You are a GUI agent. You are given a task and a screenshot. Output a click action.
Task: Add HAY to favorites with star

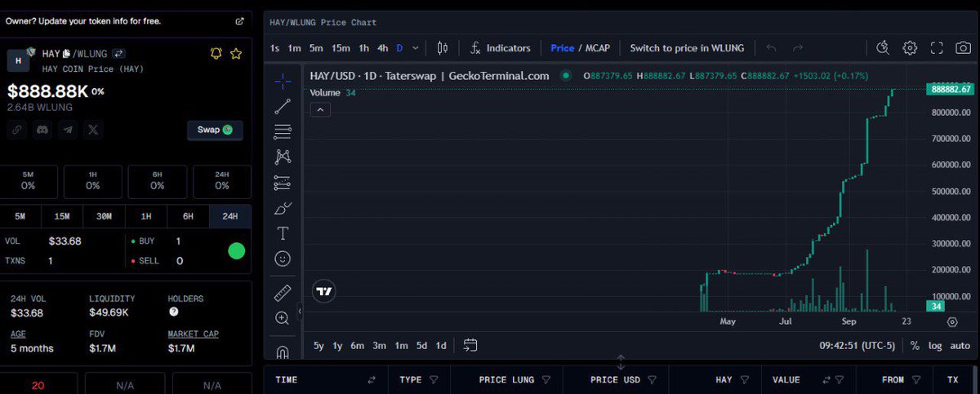tap(236, 54)
